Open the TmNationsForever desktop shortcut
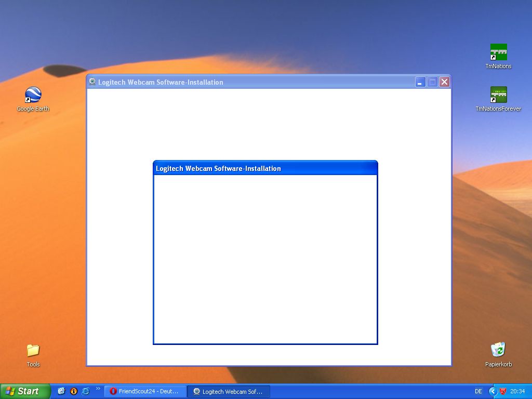The width and height of the screenshot is (532, 399). click(x=498, y=99)
